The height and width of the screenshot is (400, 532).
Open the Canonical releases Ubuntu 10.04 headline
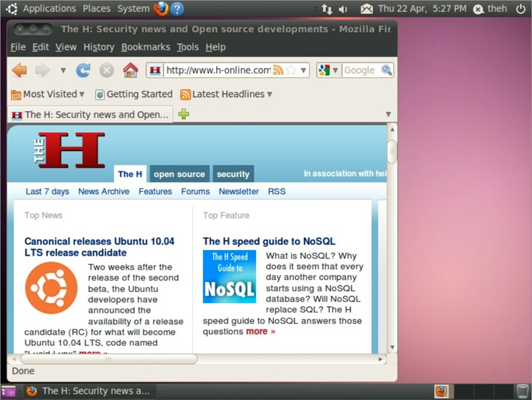click(x=99, y=247)
